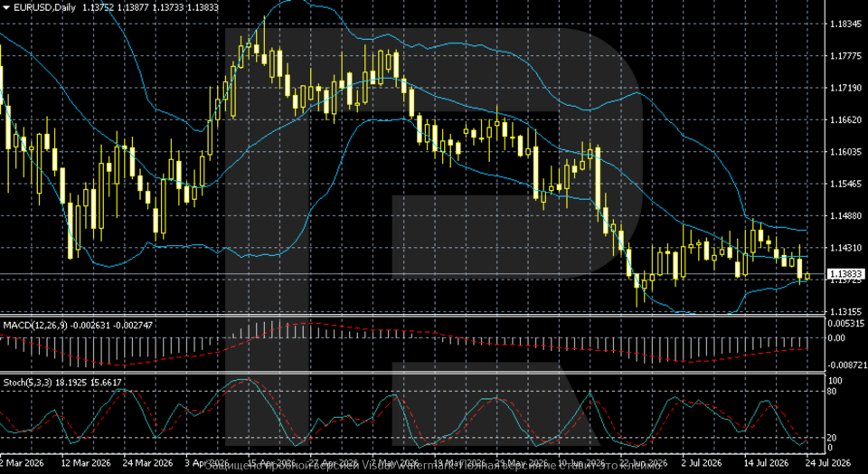Click the current price label 1.13833
Image resolution: width=868 pixels, height=474 pixels.
pyautogui.click(x=844, y=274)
